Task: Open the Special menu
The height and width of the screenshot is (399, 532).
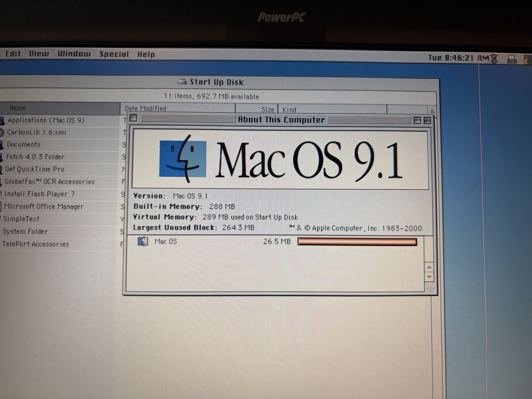Action: [114, 54]
